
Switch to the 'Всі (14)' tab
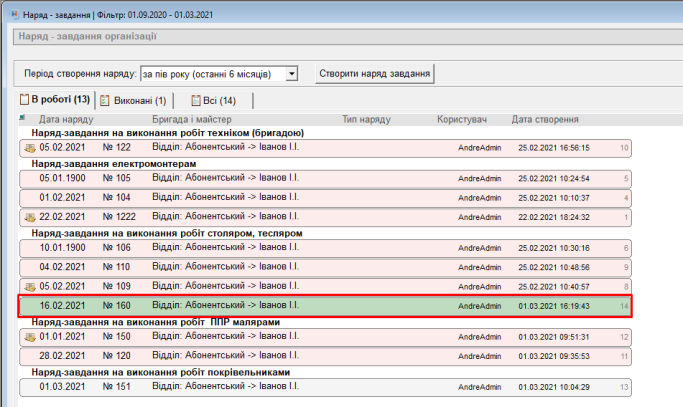point(214,100)
